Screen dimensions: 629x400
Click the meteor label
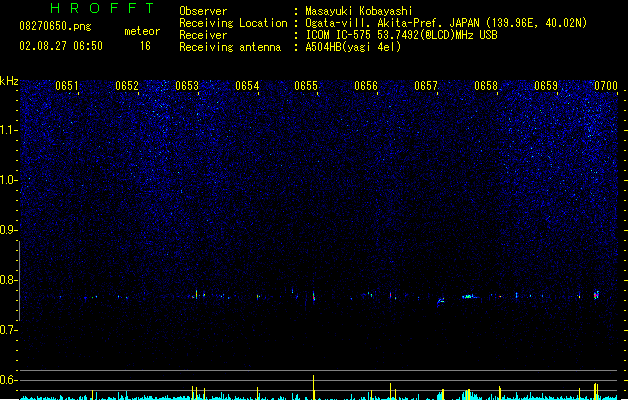tap(142, 31)
